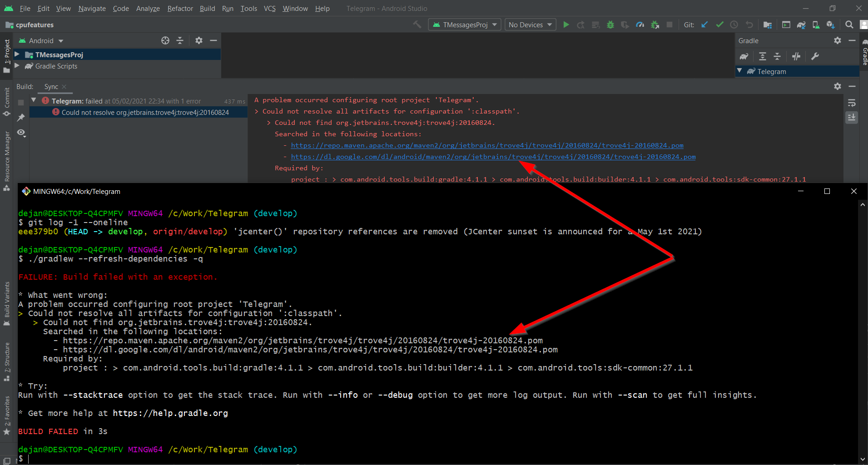
Task: Open Build panel gear settings
Action: (838, 86)
